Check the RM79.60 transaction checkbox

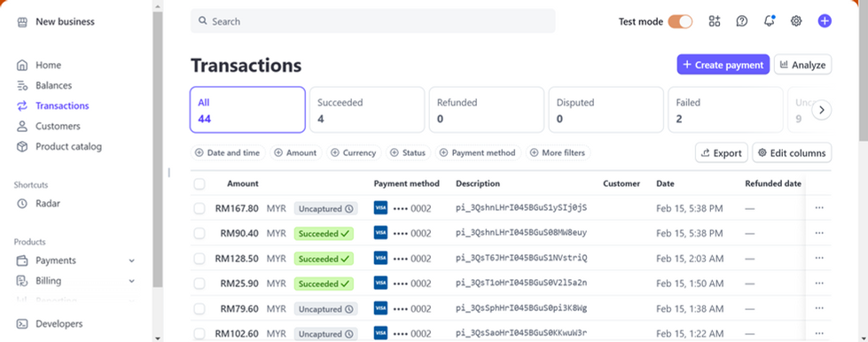coord(199,308)
